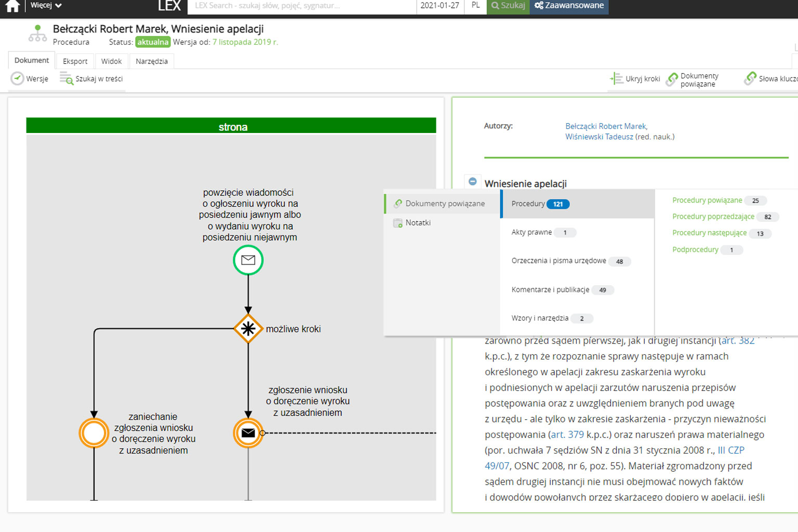Open Procedury poprzedzające link
This screenshot has height=532, width=798.
(713, 217)
